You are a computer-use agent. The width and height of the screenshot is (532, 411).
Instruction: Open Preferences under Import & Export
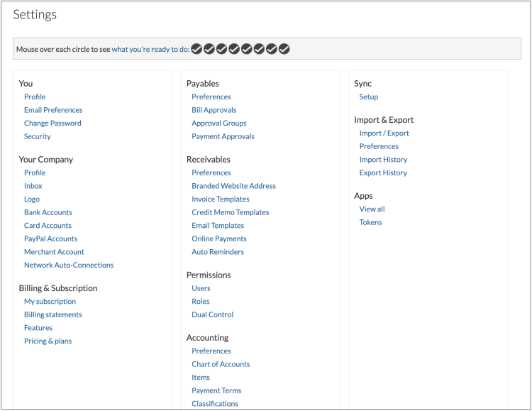[x=379, y=146]
